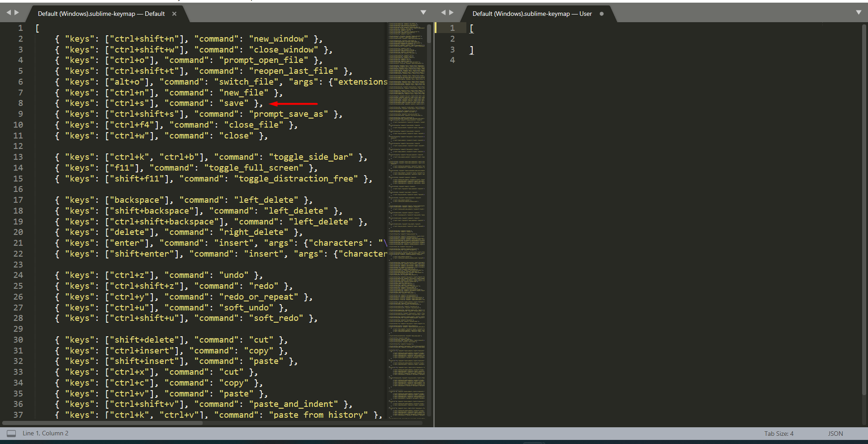
Task: Select the User keymap tab
Action: pyautogui.click(x=532, y=14)
